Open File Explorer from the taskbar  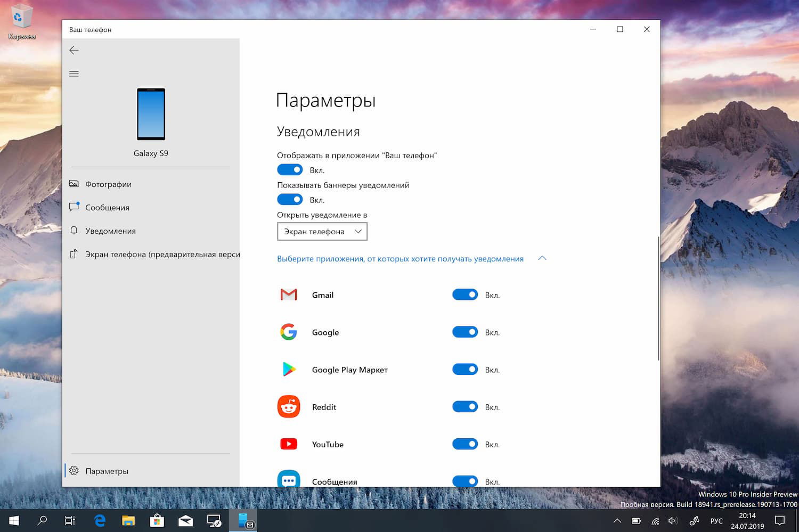pos(128,520)
